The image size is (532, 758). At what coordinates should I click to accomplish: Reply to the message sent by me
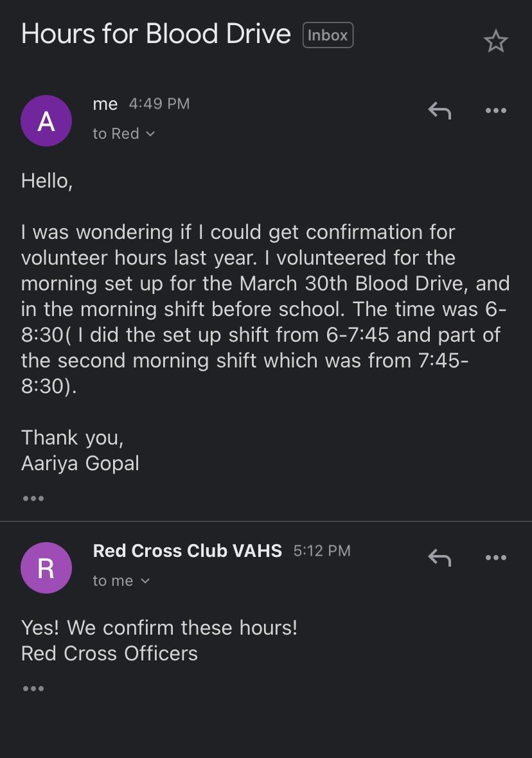[439, 111]
